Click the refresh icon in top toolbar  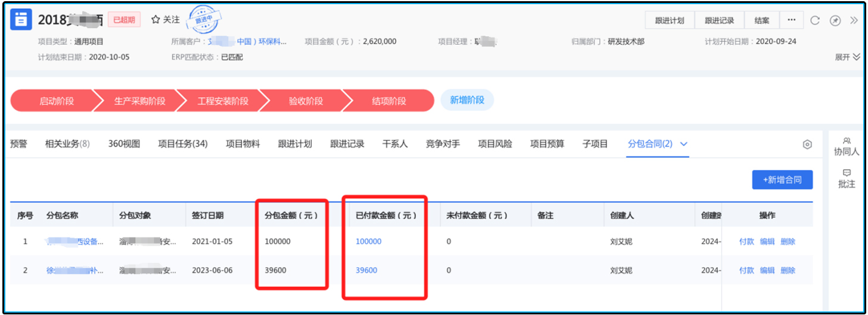[815, 20]
